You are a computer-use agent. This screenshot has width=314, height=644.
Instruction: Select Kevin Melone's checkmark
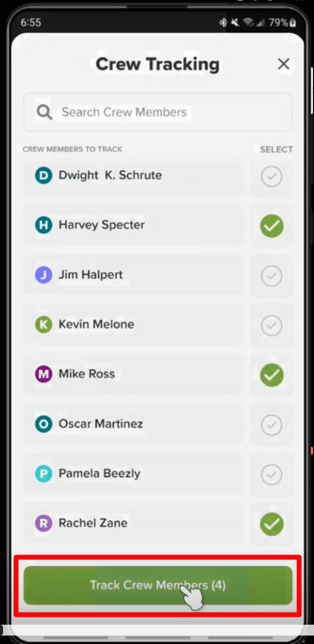(x=272, y=325)
